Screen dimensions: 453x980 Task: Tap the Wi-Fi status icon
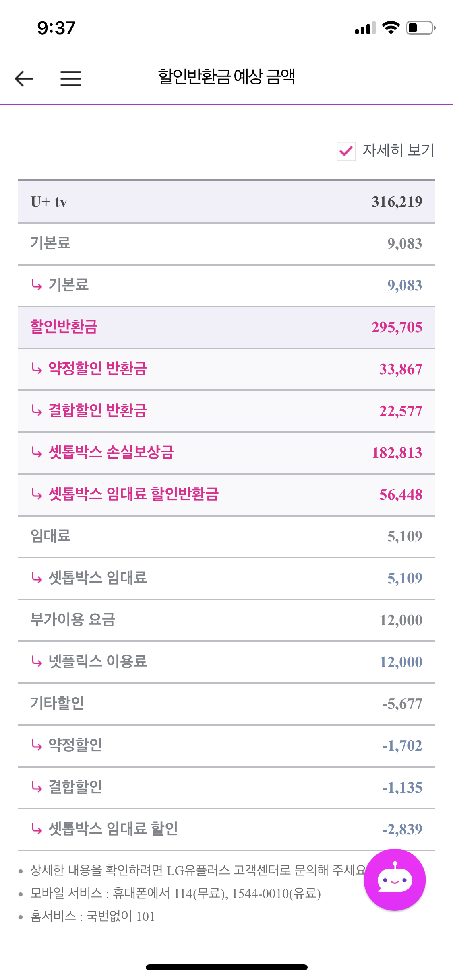pyautogui.click(x=390, y=28)
